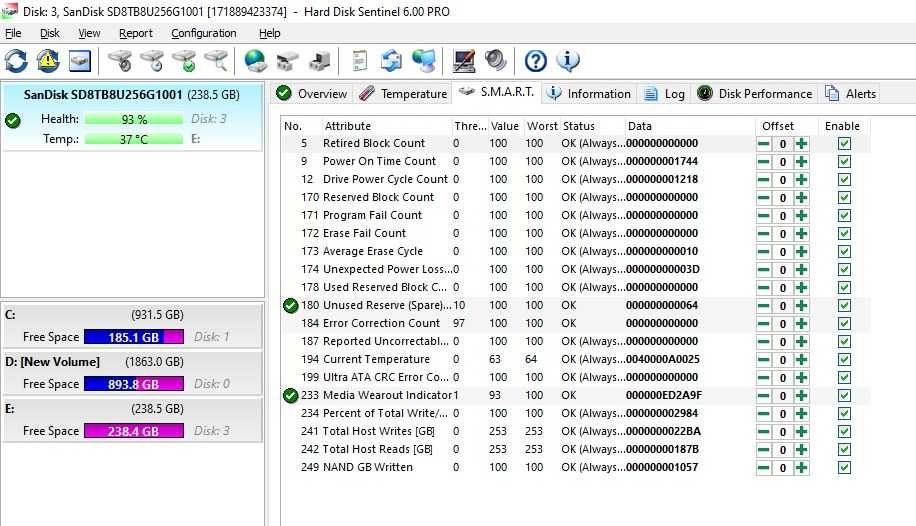The height and width of the screenshot is (526, 916).
Task: Click the laptop with pencil toolbar icon
Action: tap(464, 61)
